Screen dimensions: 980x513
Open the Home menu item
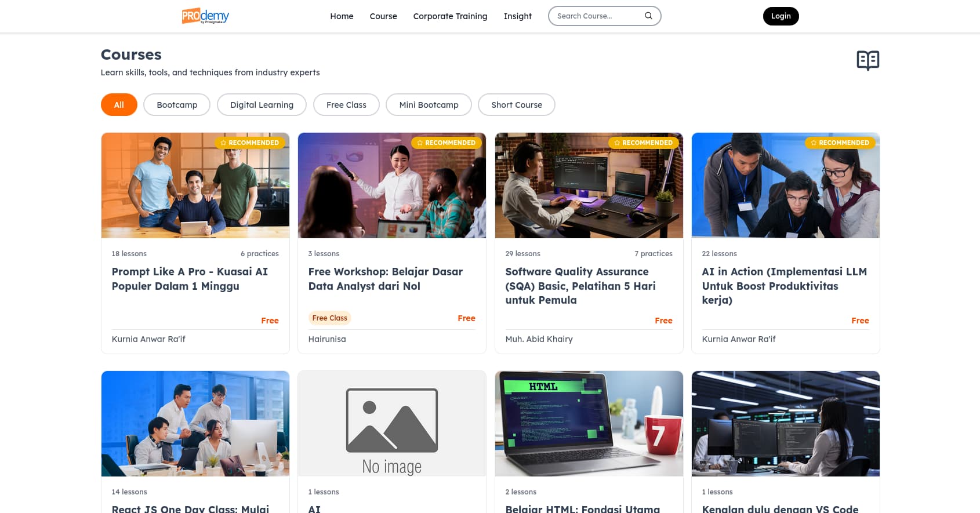342,16
